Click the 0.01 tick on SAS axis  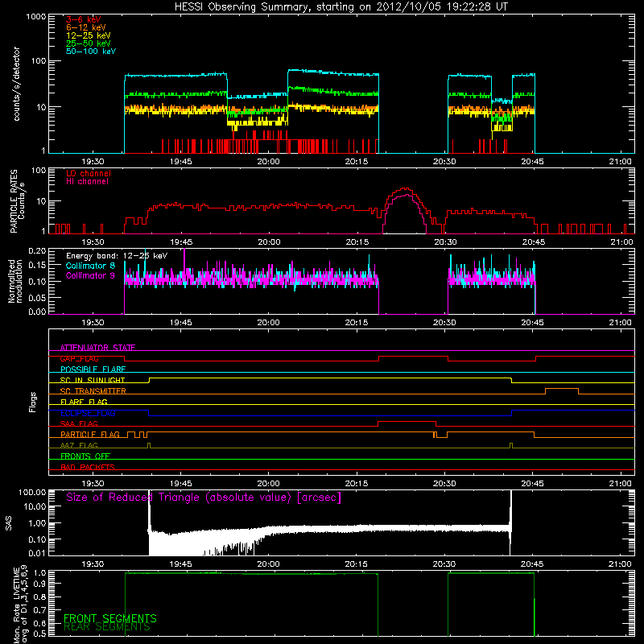(37, 553)
